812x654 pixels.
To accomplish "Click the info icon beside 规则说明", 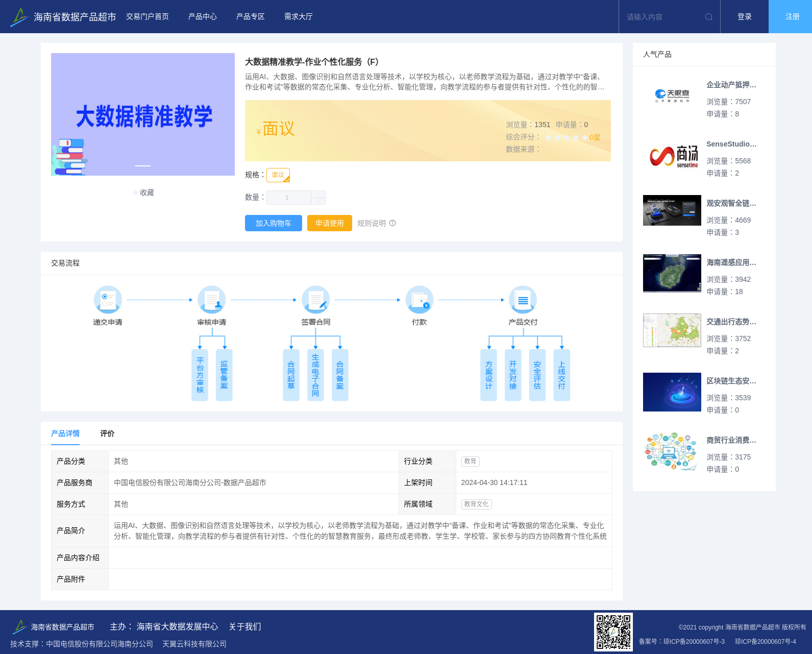I will point(392,223).
